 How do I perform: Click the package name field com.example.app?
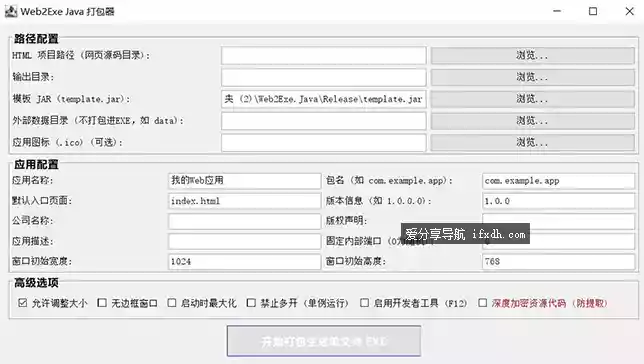(x=559, y=181)
